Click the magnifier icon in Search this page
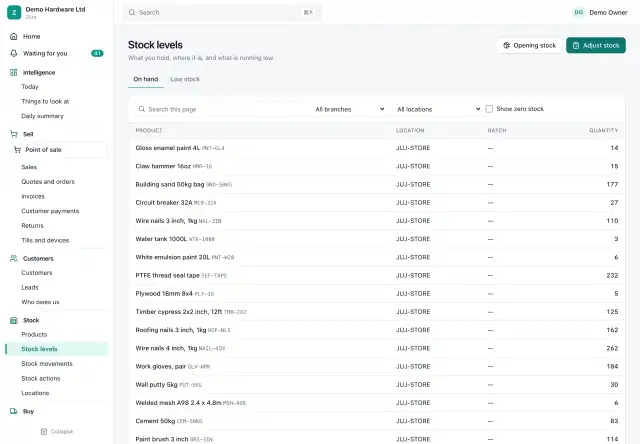640x444 pixels. (142, 109)
